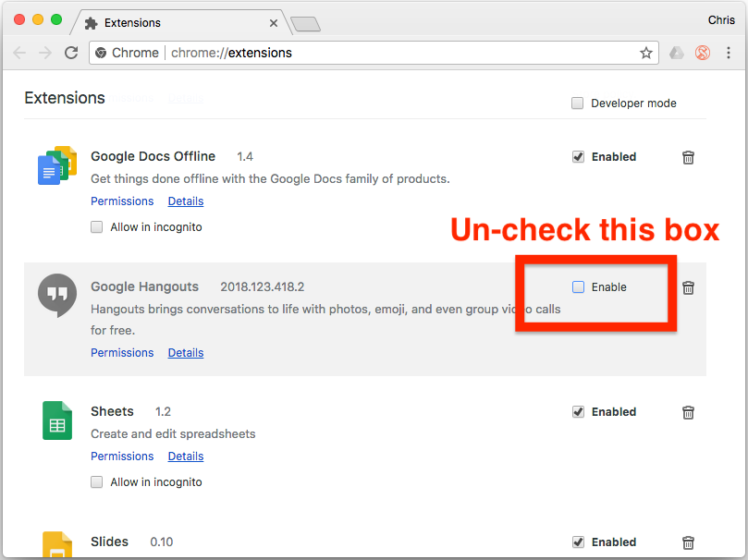Click the Google Docs Offline app icon

coord(57,165)
